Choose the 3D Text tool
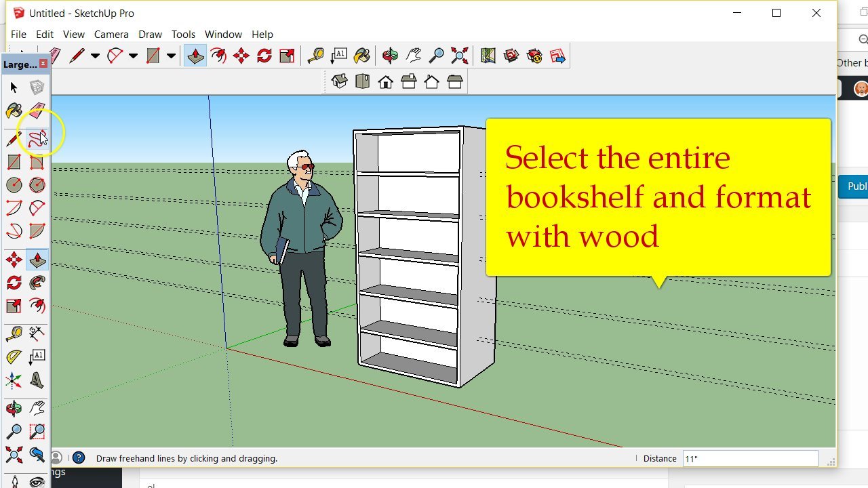The image size is (868, 488). coord(37,380)
